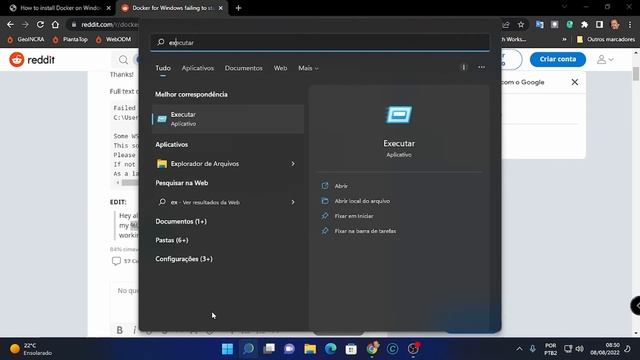
Task: Click the reddit logo
Action: [x=32, y=60]
